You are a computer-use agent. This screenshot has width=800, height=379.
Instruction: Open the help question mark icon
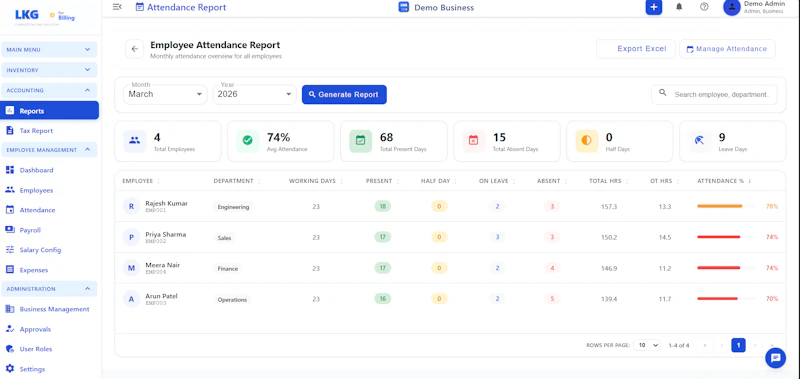coord(704,7)
